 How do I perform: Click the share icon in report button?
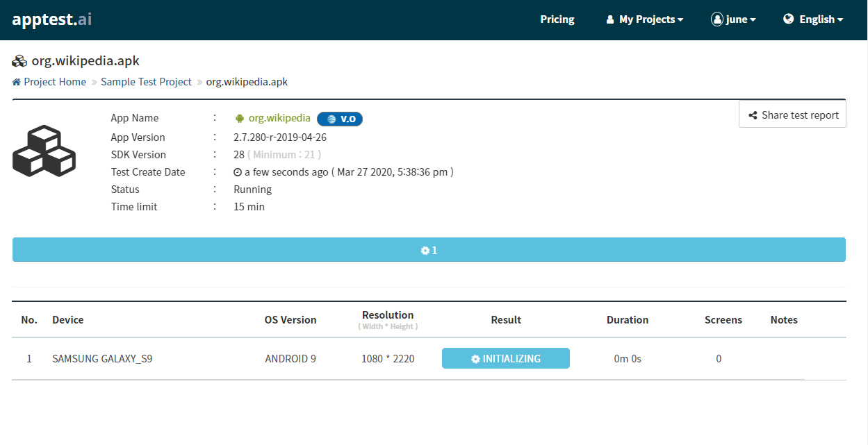point(753,115)
